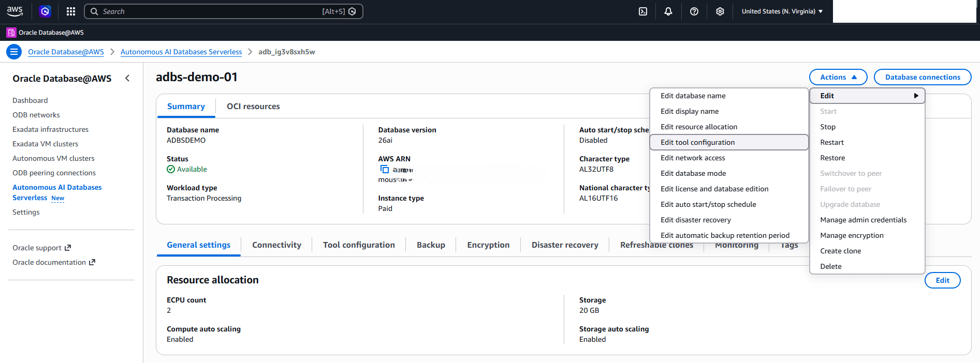
Task: Click the ADBSDEMO database name value
Action: 186,140
